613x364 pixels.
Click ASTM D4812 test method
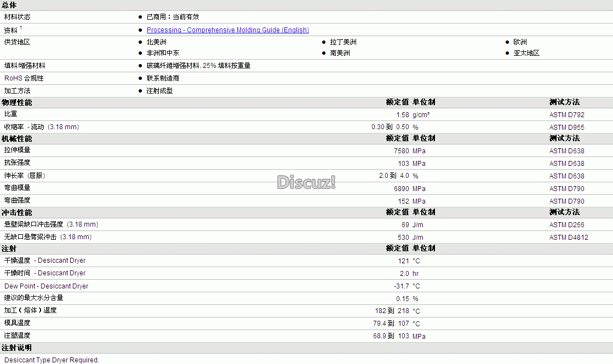point(569,237)
